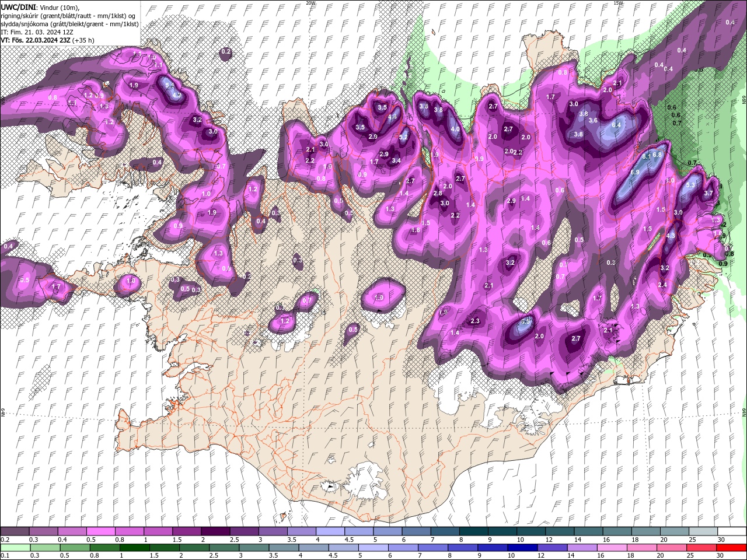The image size is (747, 560).
Task: Pick the lower scale swatch between 0.1 and 0.3
Action: 15,547
